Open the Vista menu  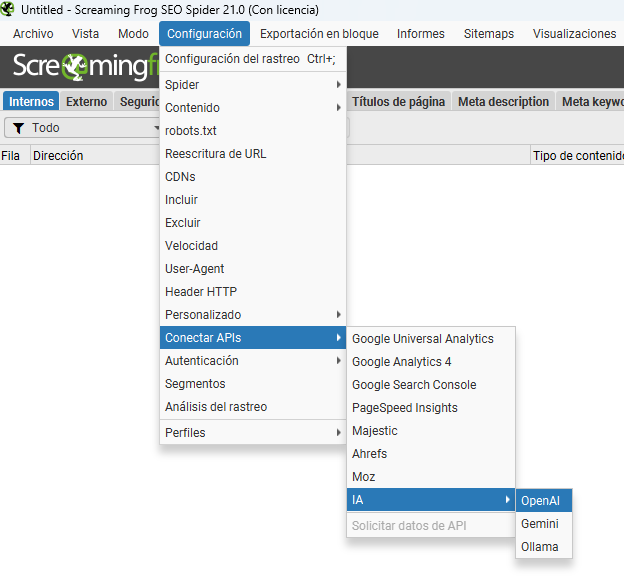point(85,34)
